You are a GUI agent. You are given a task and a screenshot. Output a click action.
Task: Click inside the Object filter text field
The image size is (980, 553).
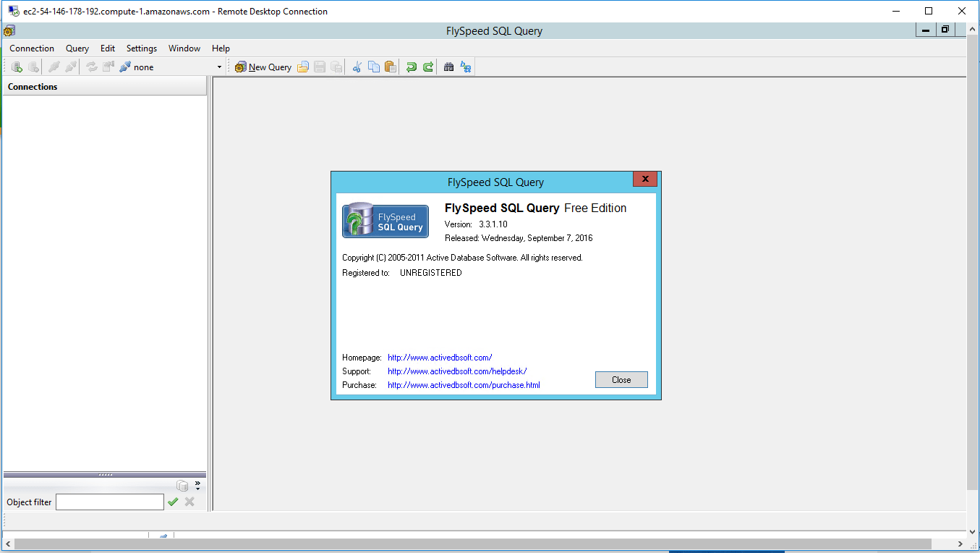point(110,502)
